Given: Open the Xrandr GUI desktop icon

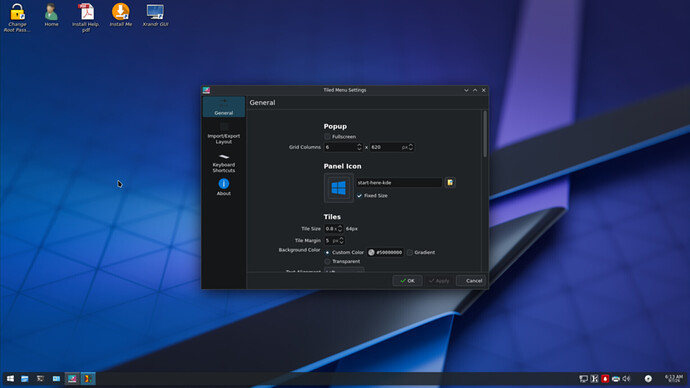Looking at the screenshot, I should [x=155, y=15].
